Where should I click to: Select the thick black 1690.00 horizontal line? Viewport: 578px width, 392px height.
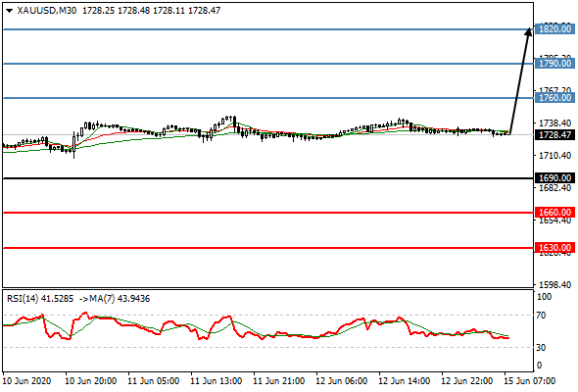(268, 178)
